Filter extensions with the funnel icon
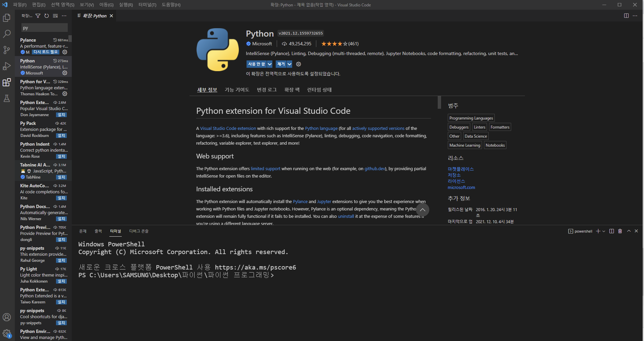This screenshot has width=644, height=341. coord(38,16)
